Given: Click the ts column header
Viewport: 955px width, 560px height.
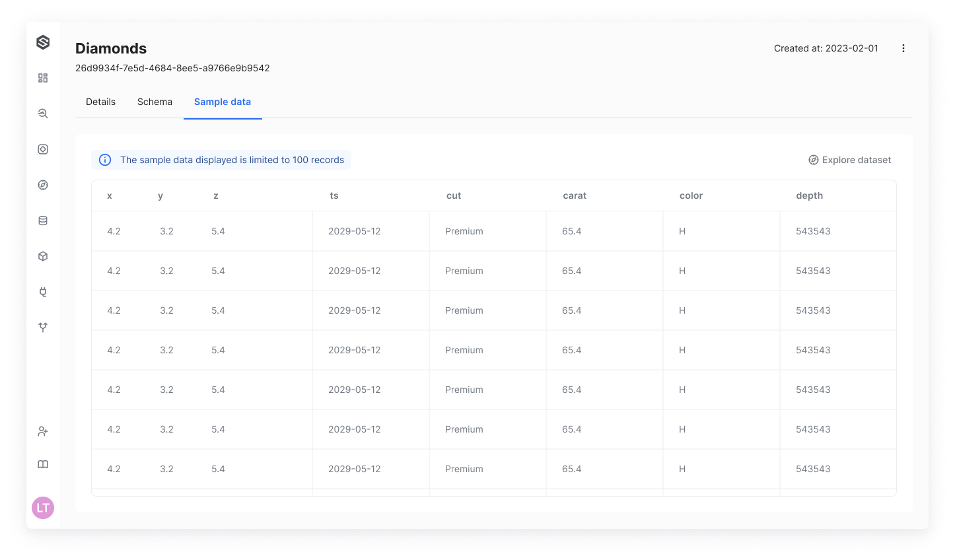Looking at the screenshot, I should (x=334, y=195).
